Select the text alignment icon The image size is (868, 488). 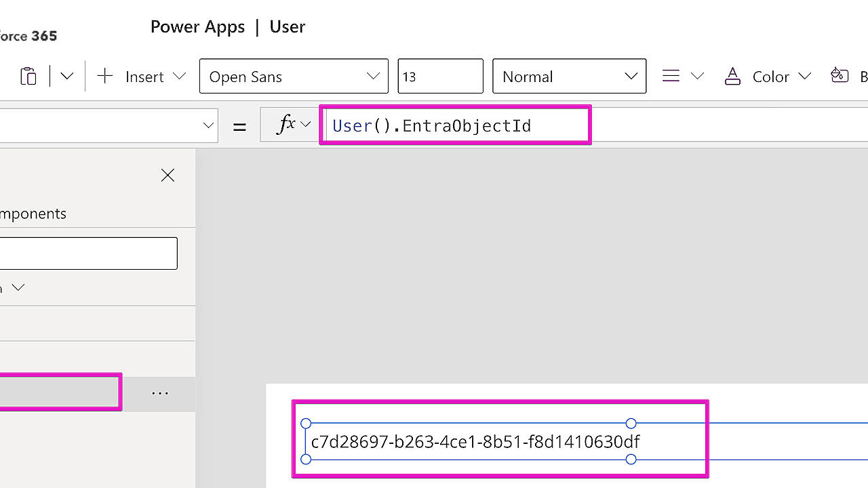pyautogui.click(x=670, y=76)
